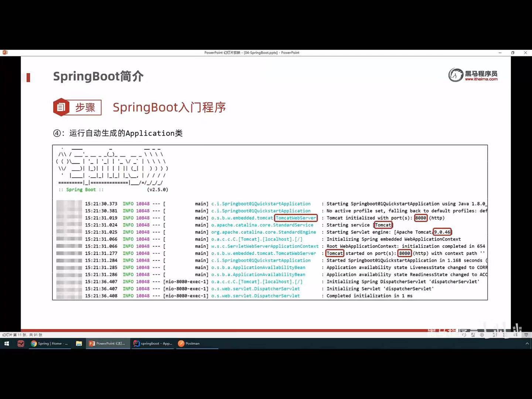Click PowerPoint app icon in title bar

5,52
